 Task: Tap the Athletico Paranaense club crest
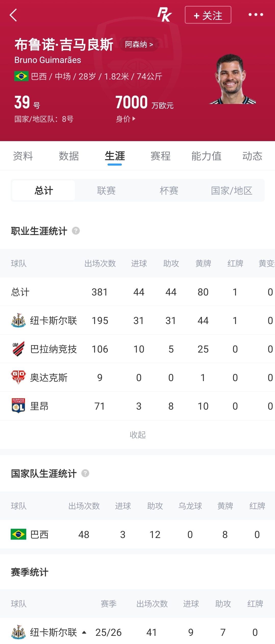pyautogui.click(x=18, y=349)
